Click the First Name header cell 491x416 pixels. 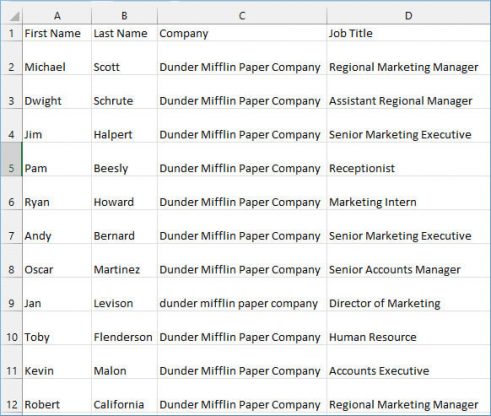[57, 33]
